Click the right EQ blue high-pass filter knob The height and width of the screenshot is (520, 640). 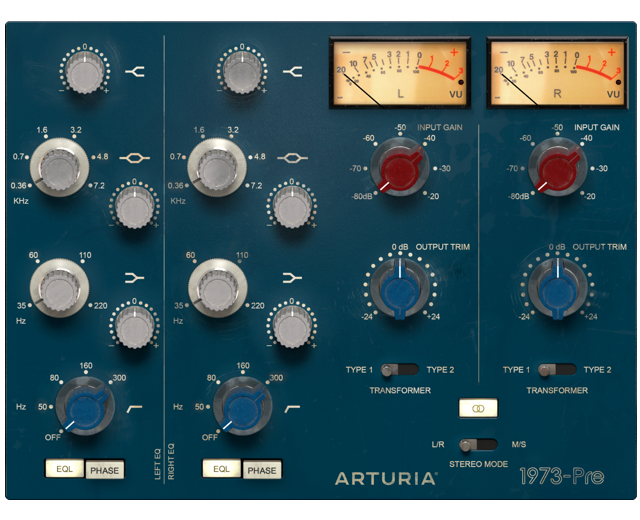tap(242, 407)
